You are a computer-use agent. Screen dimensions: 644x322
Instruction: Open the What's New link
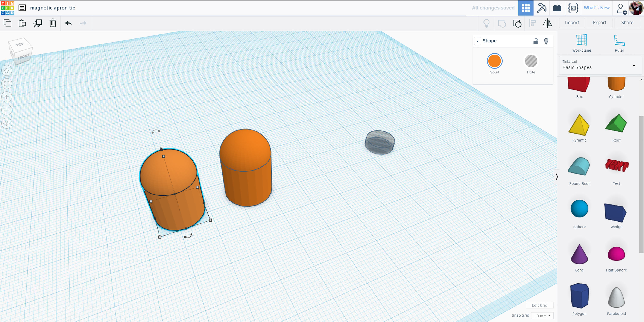tap(597, 8)
